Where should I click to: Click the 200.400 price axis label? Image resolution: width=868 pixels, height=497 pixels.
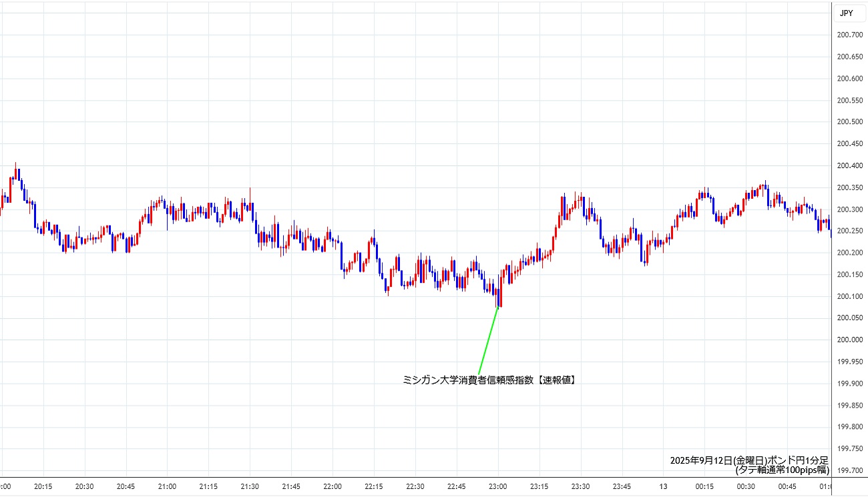(849, 166)
